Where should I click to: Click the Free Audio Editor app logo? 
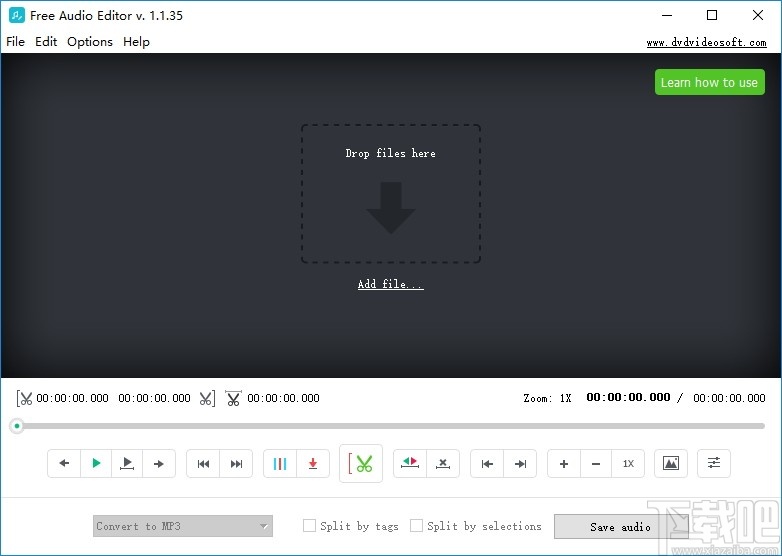click(16, 15)
